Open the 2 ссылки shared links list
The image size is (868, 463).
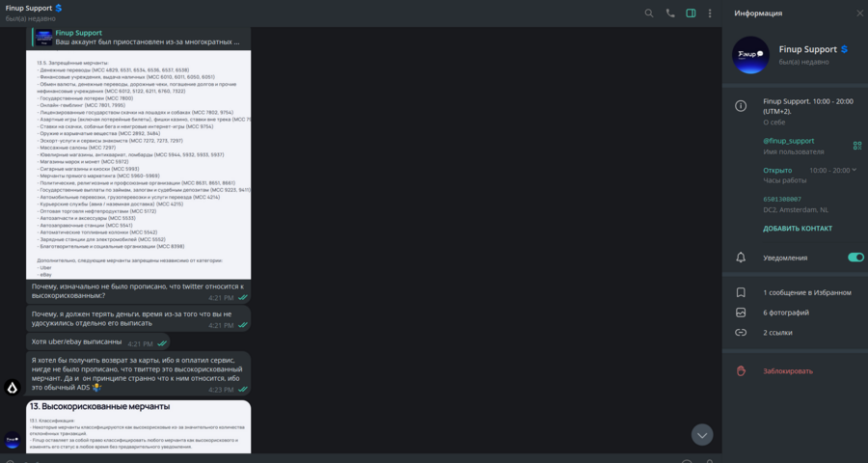[x=777, y=332]
